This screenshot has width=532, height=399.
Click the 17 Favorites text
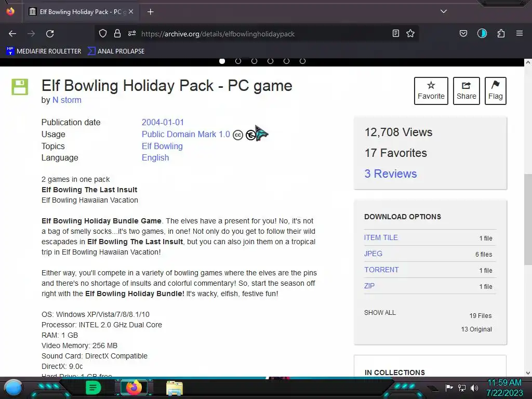click(395, 153)
